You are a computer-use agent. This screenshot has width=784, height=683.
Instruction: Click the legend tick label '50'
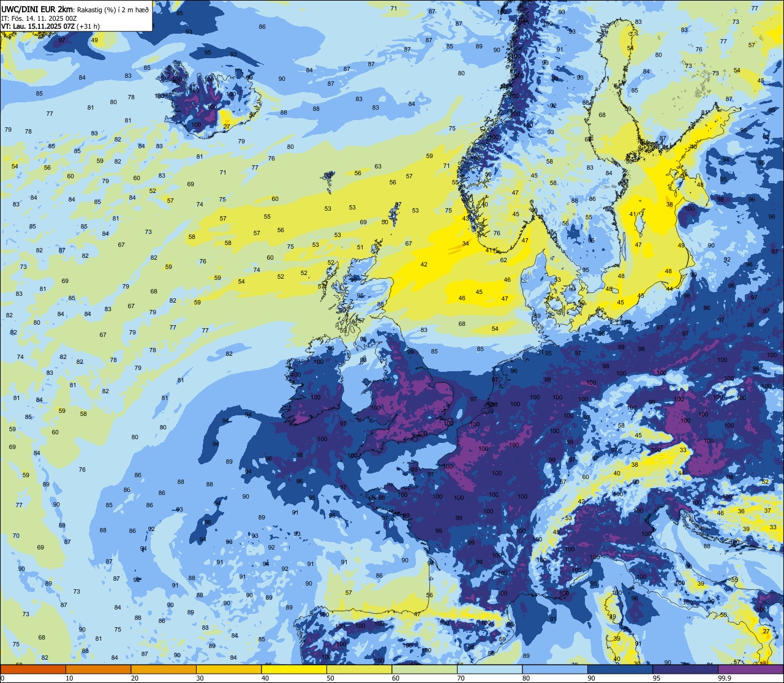click(330, 678)
